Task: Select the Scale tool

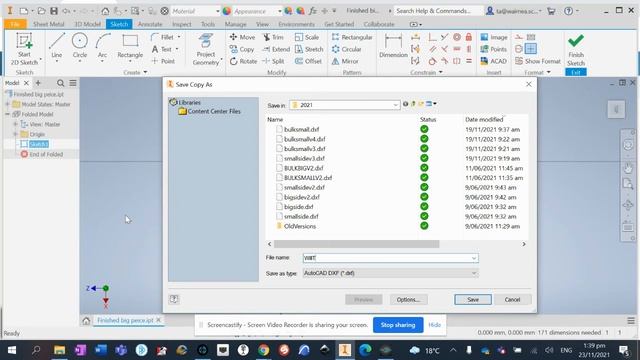Action: point(307,37)
